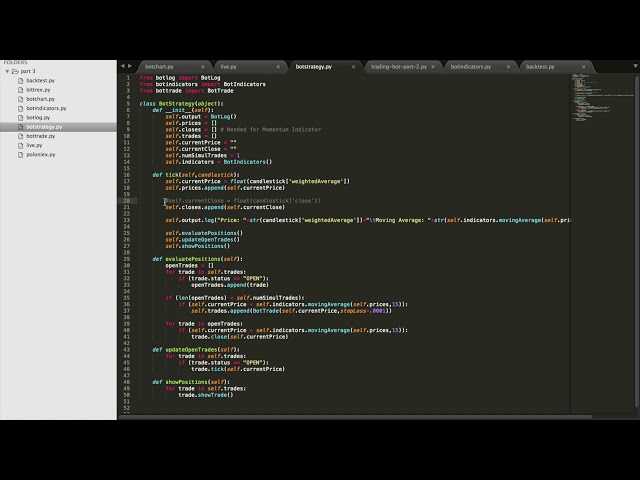This screenshot has width=640, height=480.
Task: Go to next tab with right arrow
Action: tap(130, 66)
